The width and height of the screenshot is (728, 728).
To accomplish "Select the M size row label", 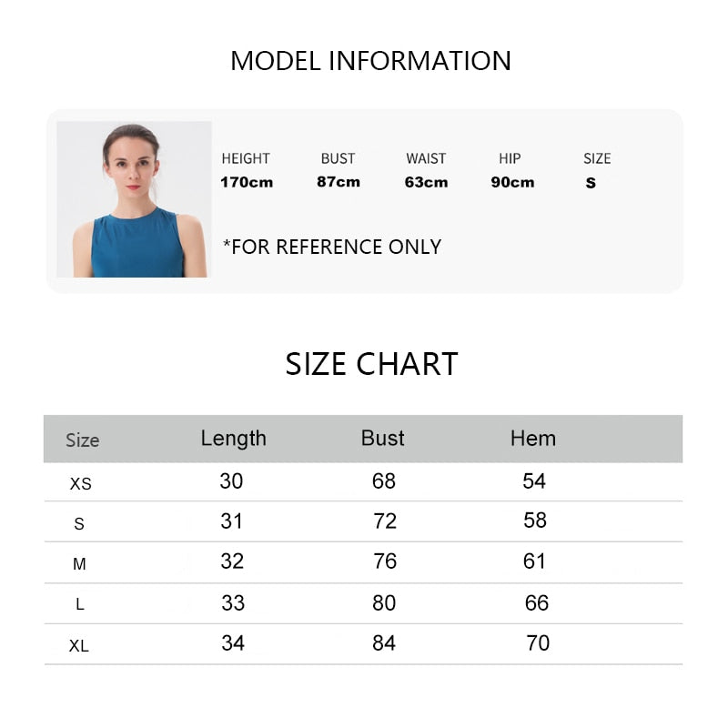I will [79, 564].
